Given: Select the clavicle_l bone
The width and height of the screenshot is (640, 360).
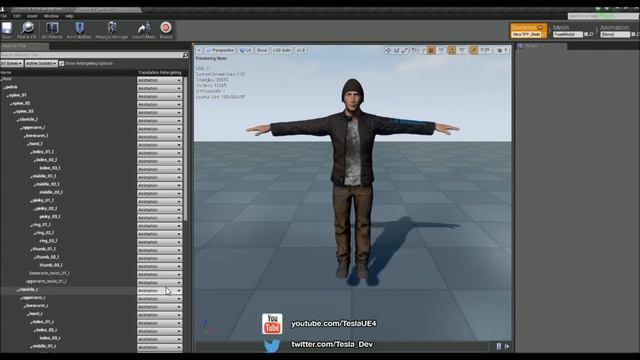Looking at the screenshot, I should click(x=29, y=120).
